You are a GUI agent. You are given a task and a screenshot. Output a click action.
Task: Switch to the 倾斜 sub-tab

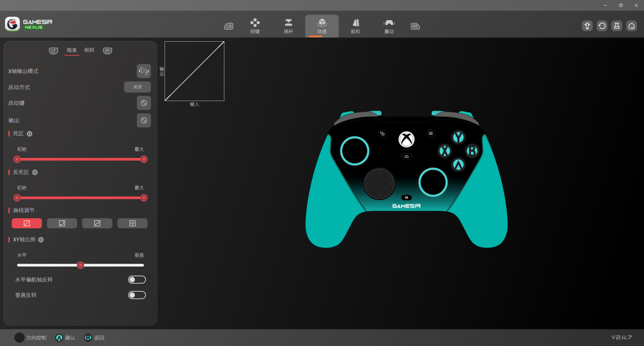point(89,50)
